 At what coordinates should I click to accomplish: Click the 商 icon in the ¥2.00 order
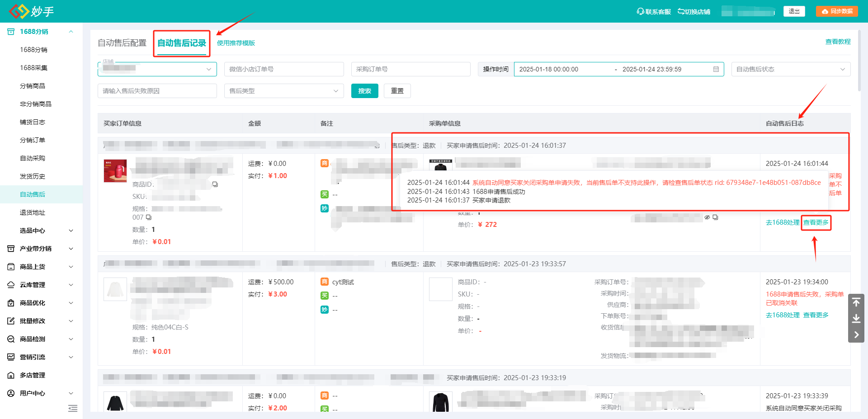[325, 395]
